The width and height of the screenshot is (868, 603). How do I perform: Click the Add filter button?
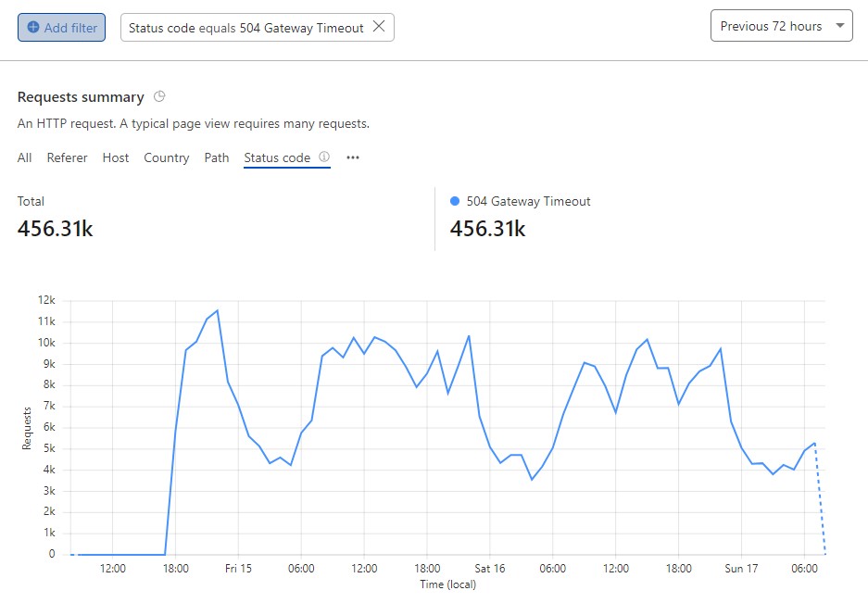coord(61,28)
